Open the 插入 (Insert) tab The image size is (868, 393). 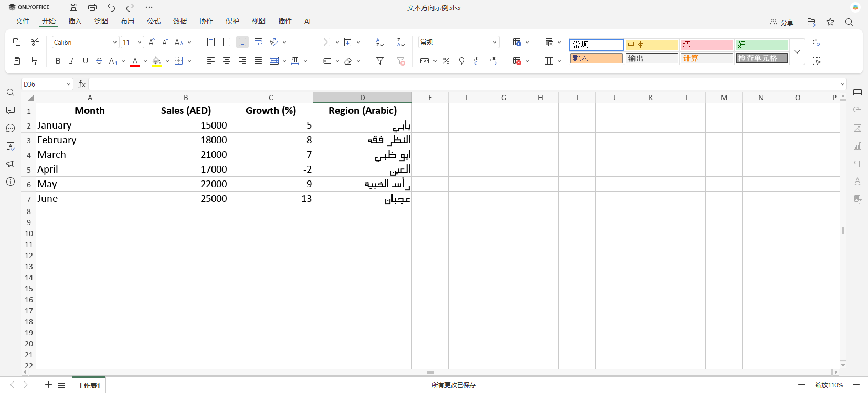click(75, 21)
